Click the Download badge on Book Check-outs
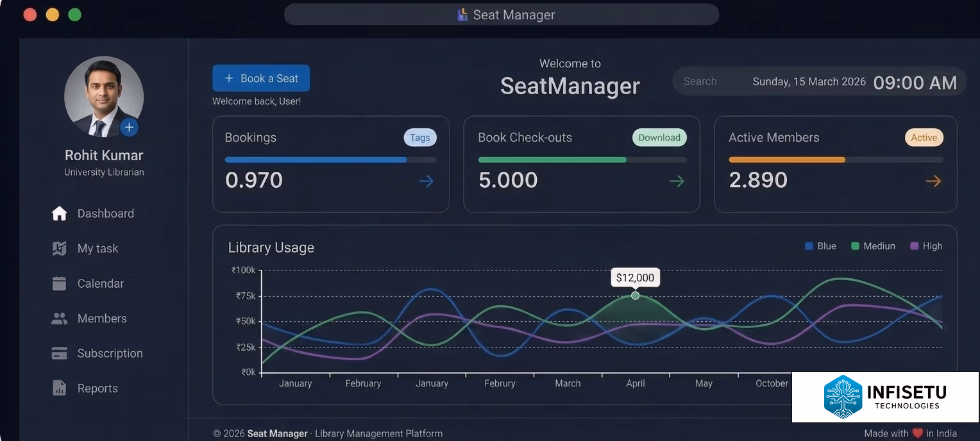 click(x=659, y=138)
